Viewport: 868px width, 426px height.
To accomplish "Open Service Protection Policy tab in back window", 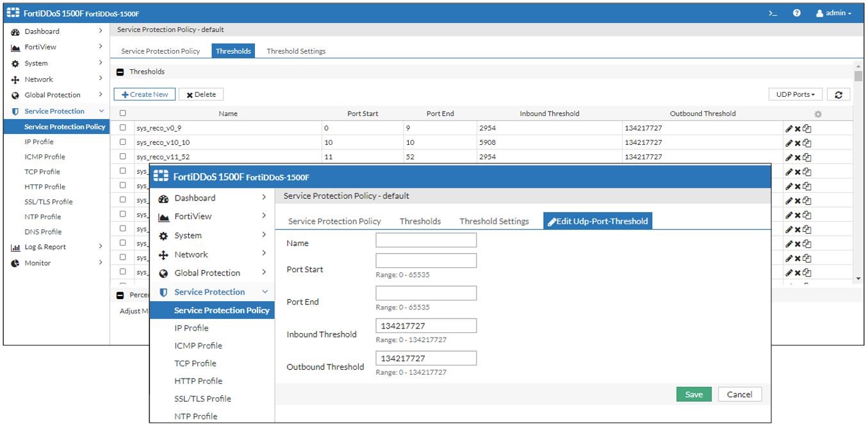I will 160,51.
